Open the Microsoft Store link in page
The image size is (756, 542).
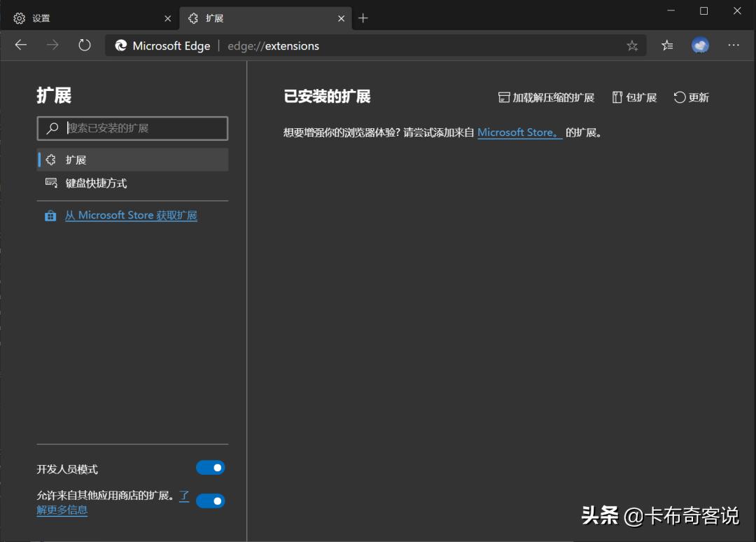pyautogui.click(x=519, y=132)
